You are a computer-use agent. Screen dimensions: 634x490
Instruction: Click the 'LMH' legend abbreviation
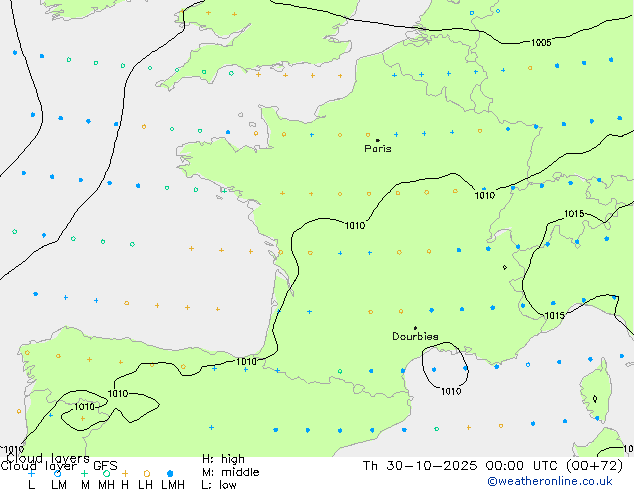tap(173, 485)
